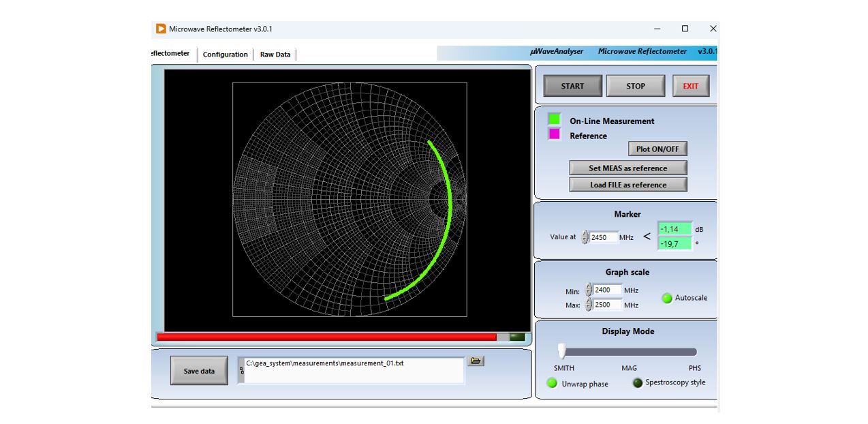Select PHS on the Display Mode slider
Viewport: 868px width, 424px height.
pyautogui.click(x=694, y=368)
